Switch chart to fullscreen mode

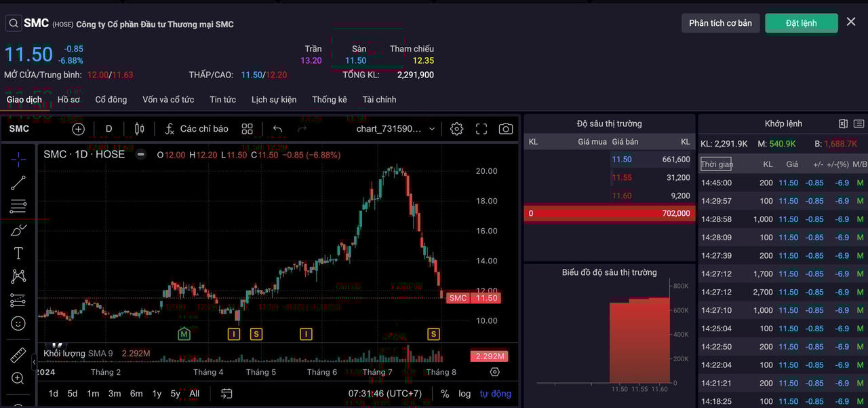coord(481,129)
